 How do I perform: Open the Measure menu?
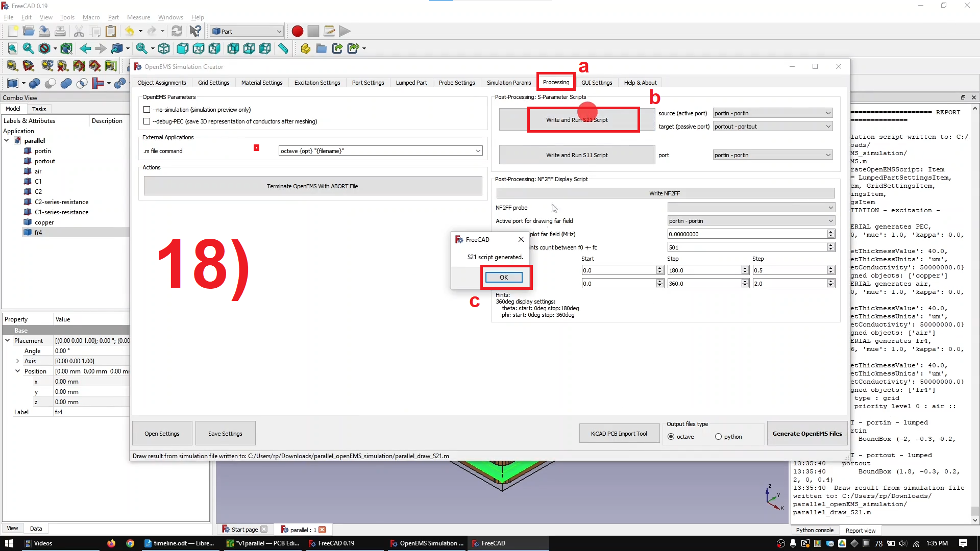point(138,17)
